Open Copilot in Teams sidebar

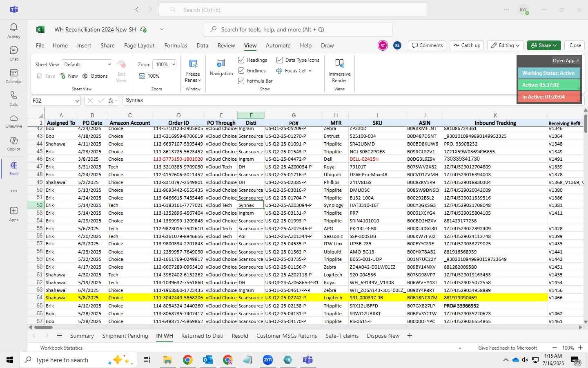[13, 144]
